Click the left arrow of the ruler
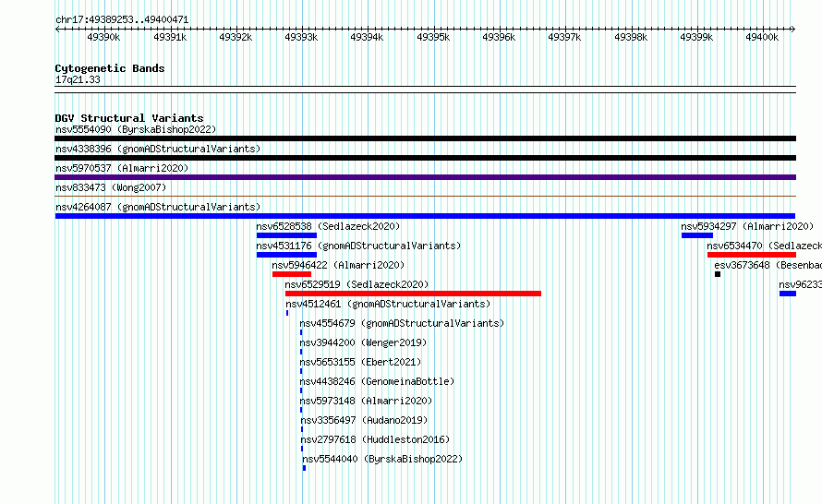This screenshot has width=822, height=504. tap(57, 29)
